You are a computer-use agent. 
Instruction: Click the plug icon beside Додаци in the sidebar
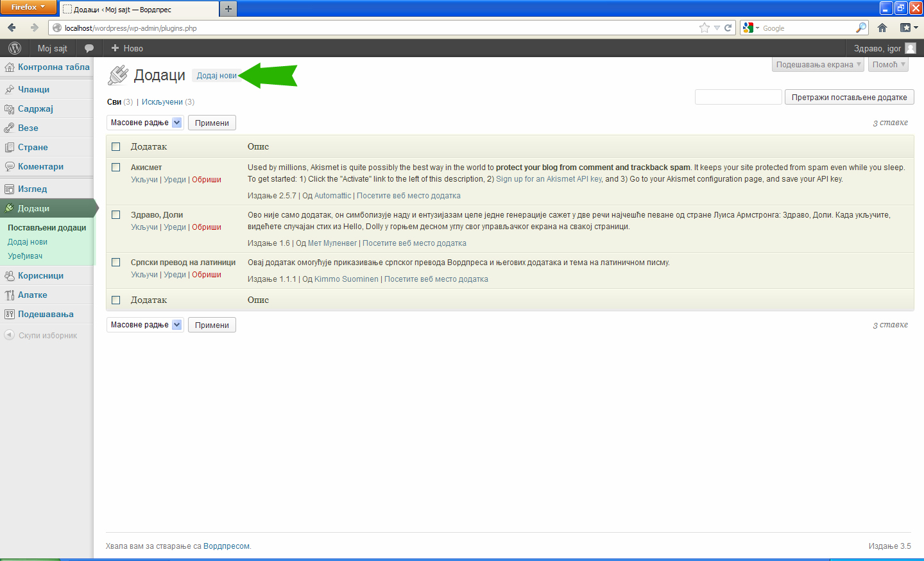9,209
